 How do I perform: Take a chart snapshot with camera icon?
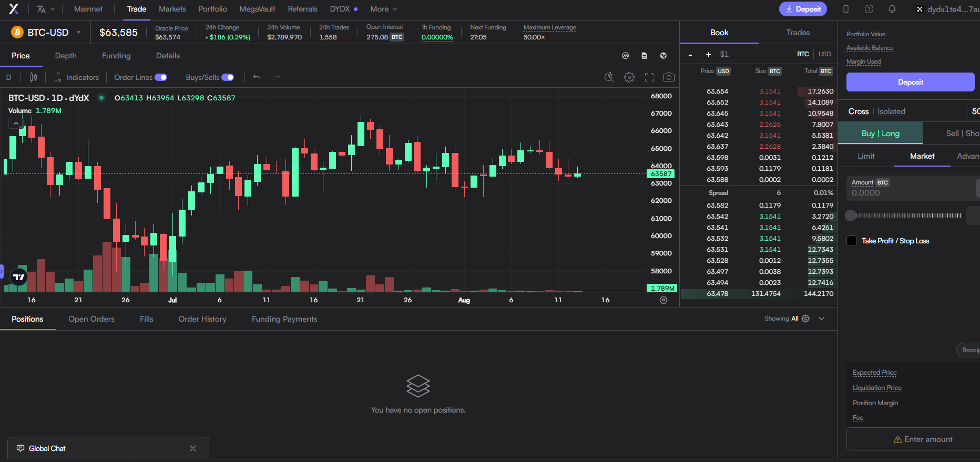click(669, 77)
